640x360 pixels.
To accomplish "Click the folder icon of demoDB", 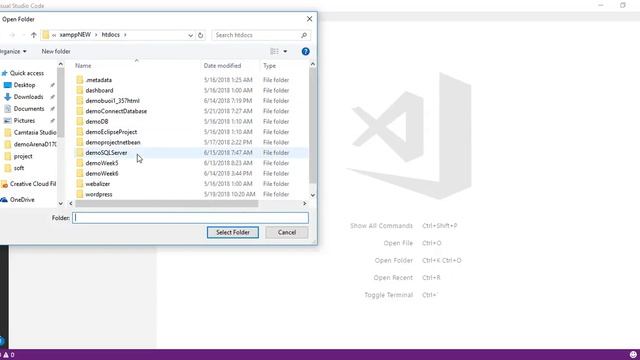I will click(x=80, y=122).
